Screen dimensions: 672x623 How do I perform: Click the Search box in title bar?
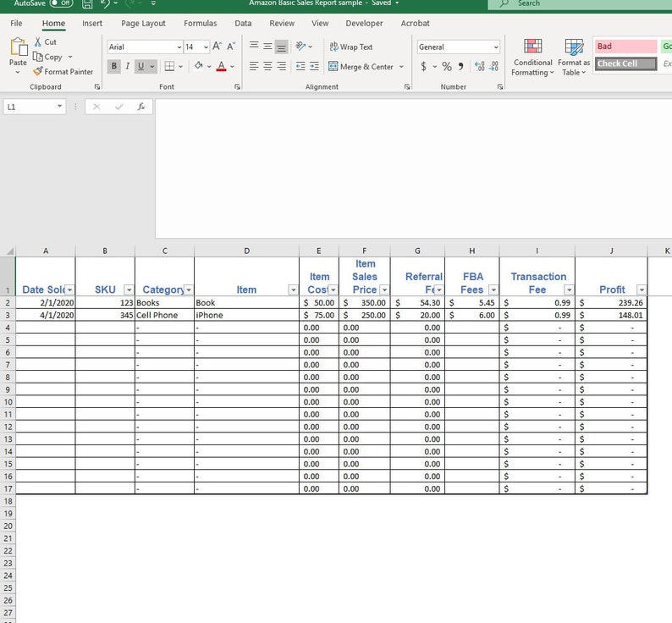click(580, 4)
